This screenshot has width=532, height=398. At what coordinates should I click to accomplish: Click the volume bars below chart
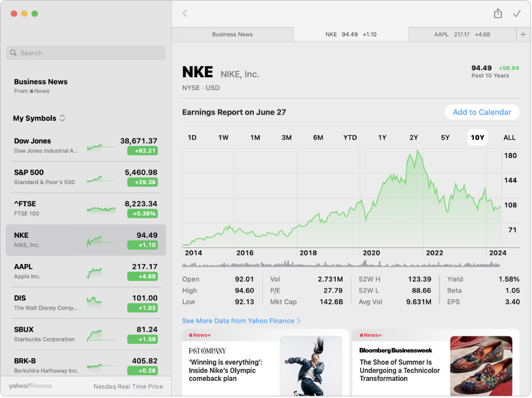pos(341,264)
